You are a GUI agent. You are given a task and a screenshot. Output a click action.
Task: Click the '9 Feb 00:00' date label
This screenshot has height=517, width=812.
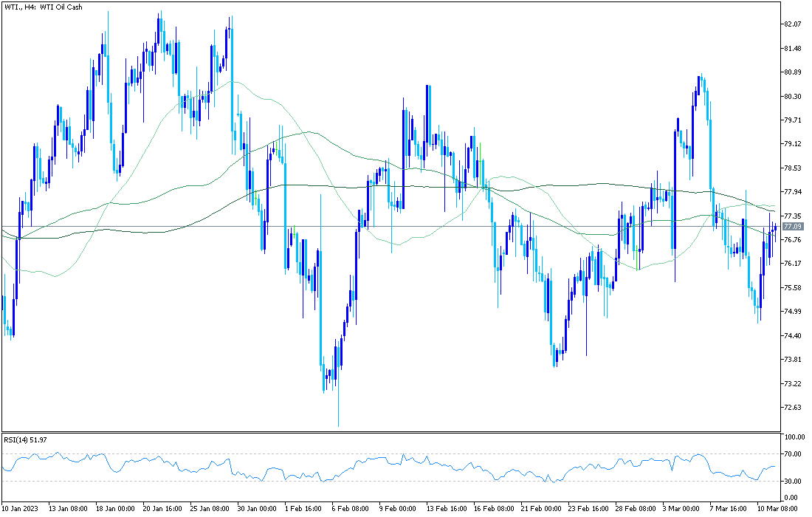pos(398,509)
